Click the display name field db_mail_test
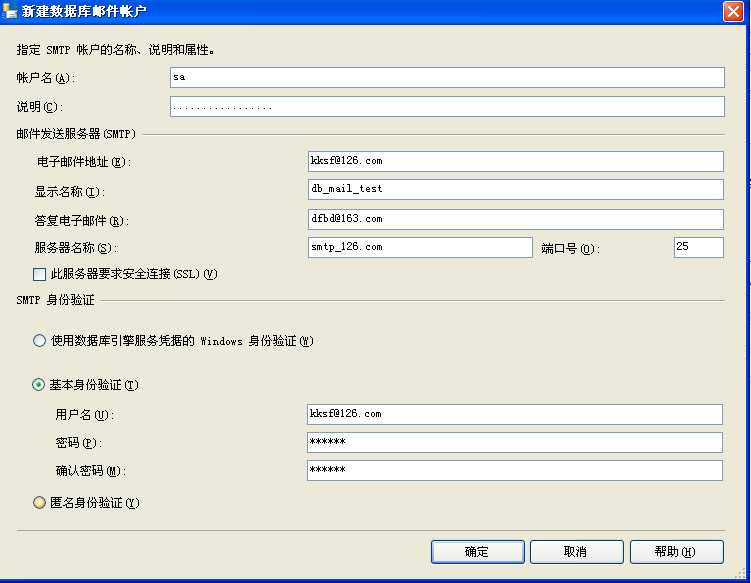The height and width of the screenshot is (583, 751). (x=515, y=190)
